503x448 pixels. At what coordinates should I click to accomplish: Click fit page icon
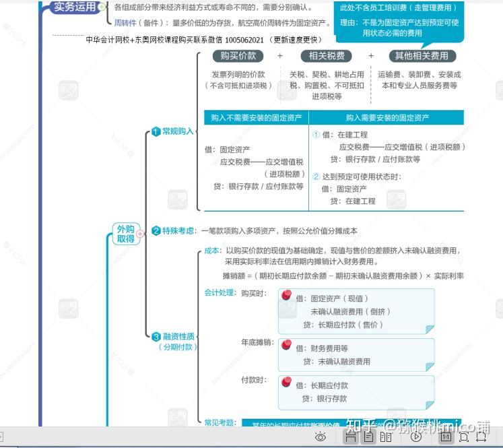click(x=464, y=437)
